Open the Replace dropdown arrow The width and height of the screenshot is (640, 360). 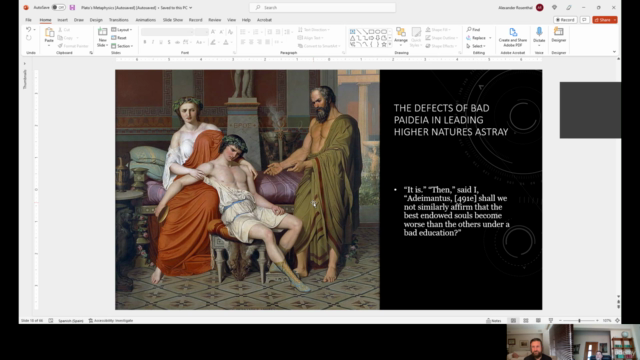pos(490,38)
